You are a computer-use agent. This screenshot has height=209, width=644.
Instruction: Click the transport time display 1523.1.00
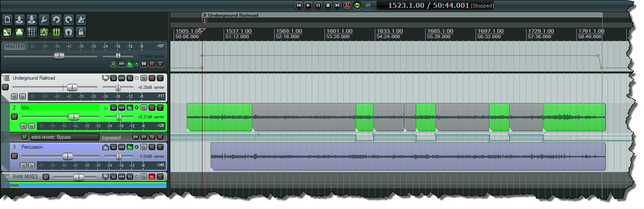406,5
